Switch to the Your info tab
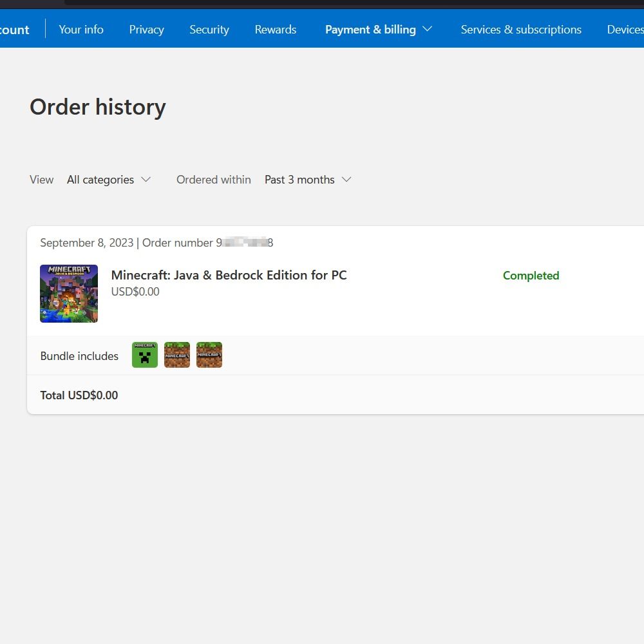Screen dimensions: 644x644 coord(80,29)
